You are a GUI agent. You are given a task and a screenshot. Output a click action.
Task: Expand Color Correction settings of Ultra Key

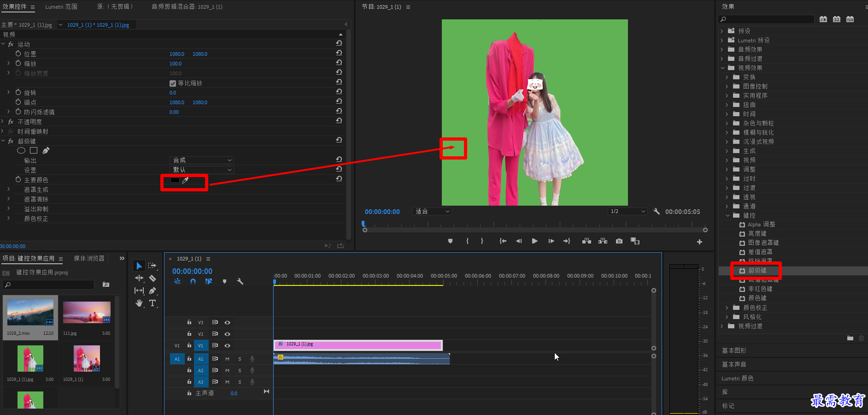tap(8, 218)
